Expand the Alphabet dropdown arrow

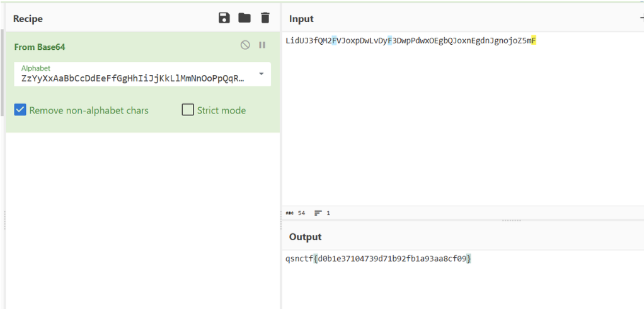(x=262, y=74)
